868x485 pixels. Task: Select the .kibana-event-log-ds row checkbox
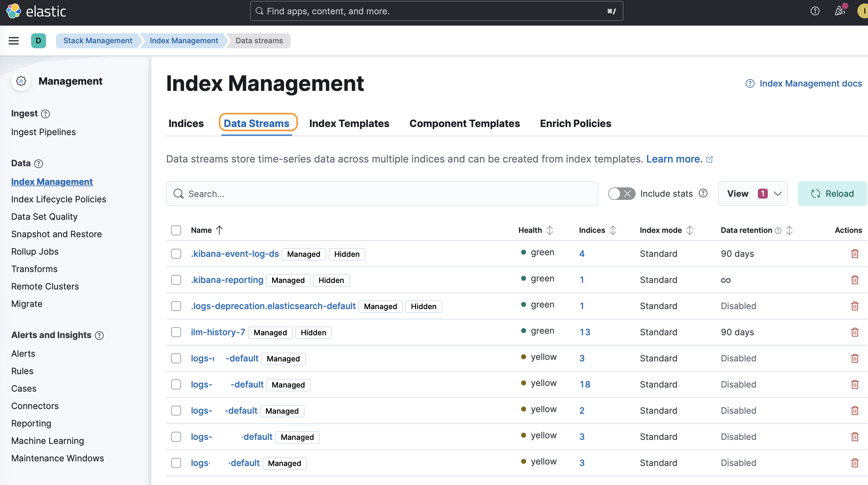point(176,254)
